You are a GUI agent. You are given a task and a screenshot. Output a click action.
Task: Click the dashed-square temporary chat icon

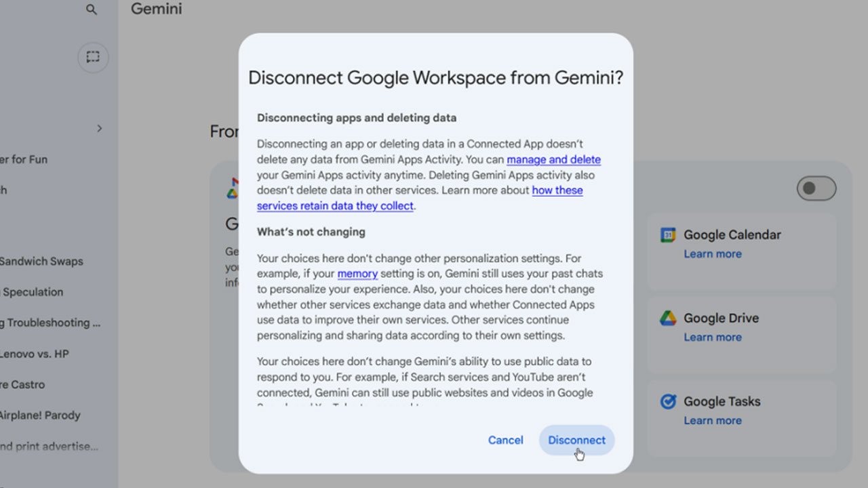93,57
